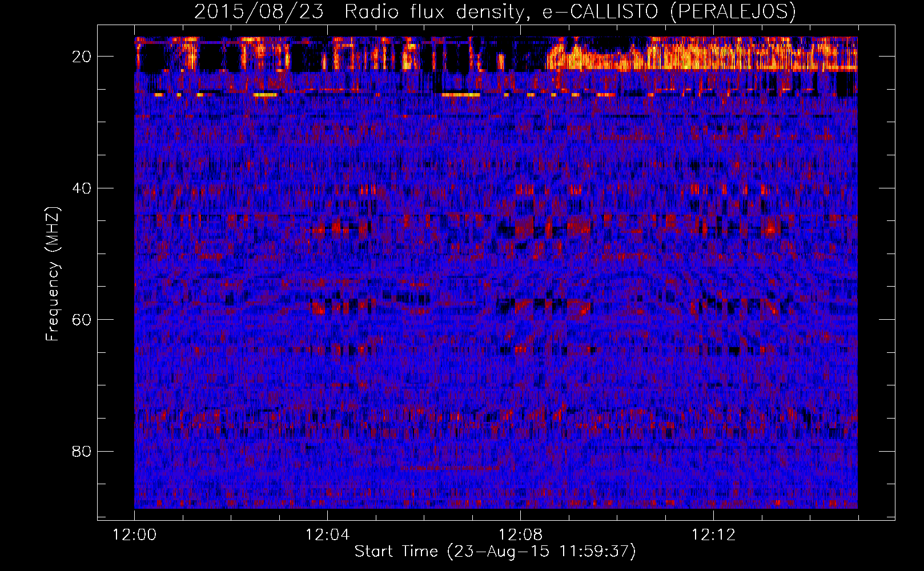Click the '60' frequency tick label

pyautogui.click(x=82, y=320)
